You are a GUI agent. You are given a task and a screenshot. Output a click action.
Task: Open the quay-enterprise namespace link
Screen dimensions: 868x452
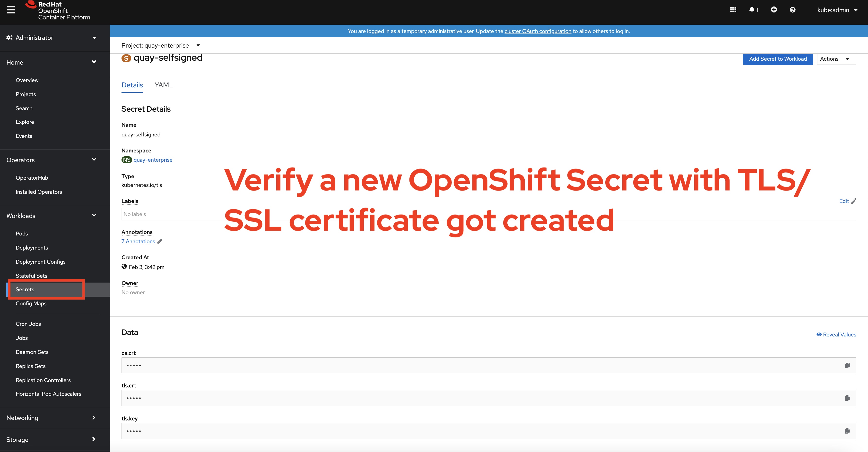(x=153, y=160)
